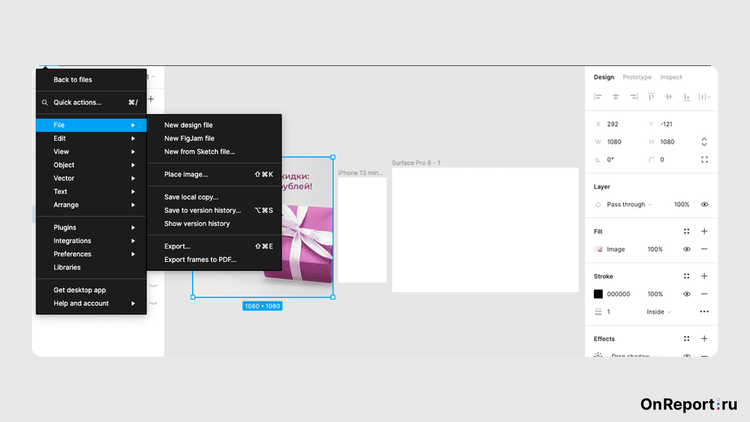Click the black stroke color swatch
This screenshot has width=750, height=422.
pos(598,294)
